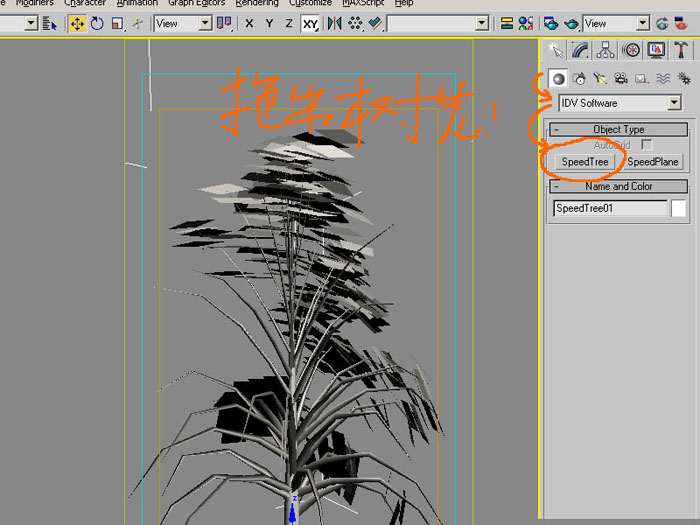Select the Cameras category icon
Image resolution: width=700 pixels, height=525 pixels.
621,79
